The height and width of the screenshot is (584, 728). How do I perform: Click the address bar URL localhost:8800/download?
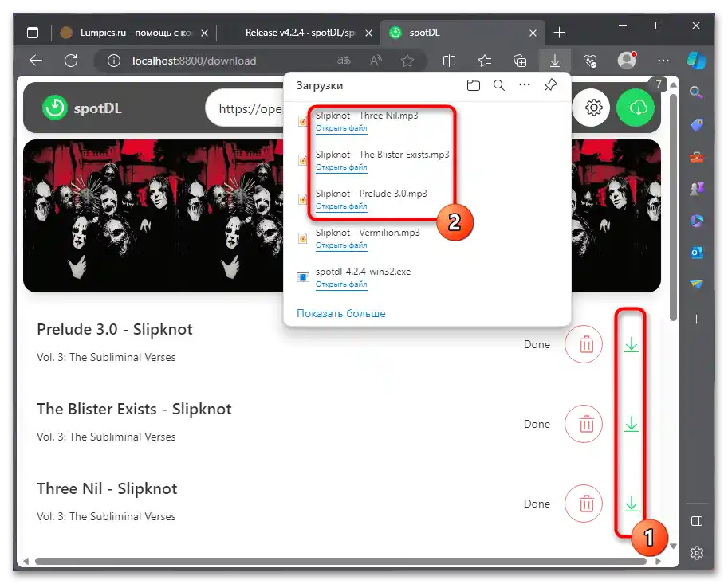194,61
